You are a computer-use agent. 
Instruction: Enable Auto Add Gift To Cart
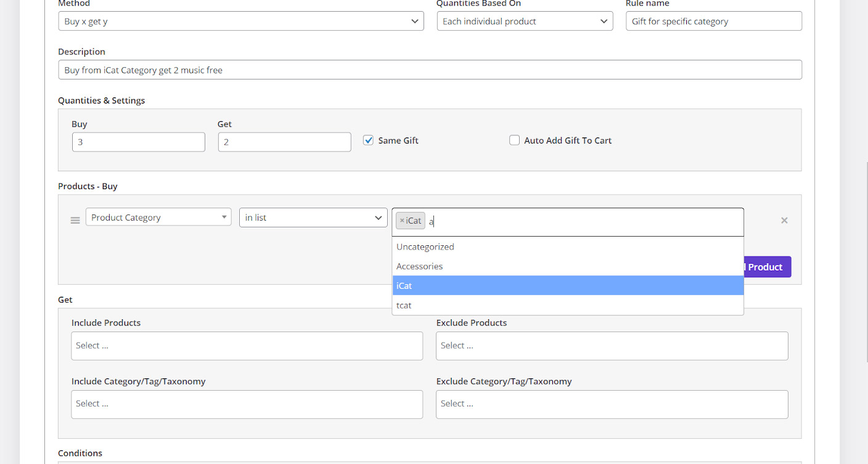[x=514, y=140]
